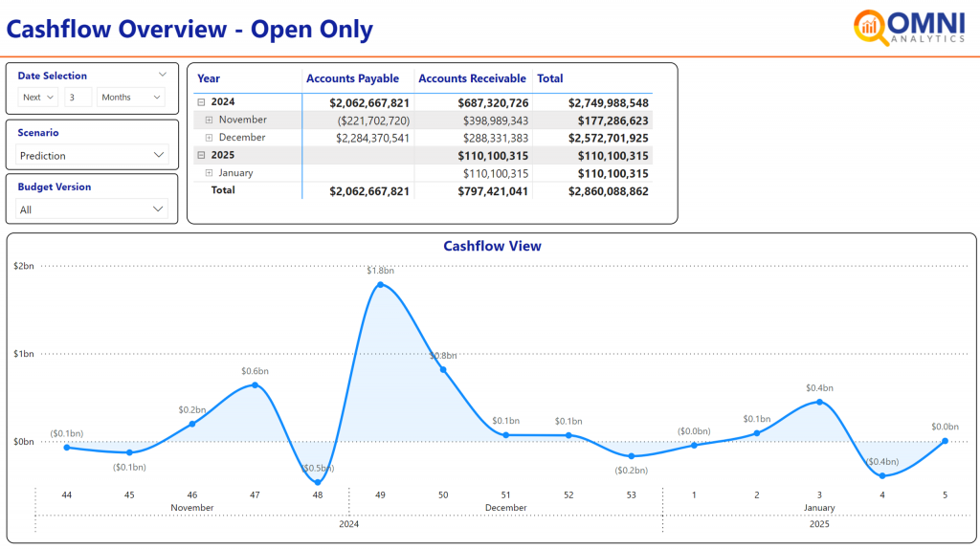The height and width of the screenshot is (549, 980).
Task: Collapse the 2024 year row
Action: pyautogui.click(x=201, y=102)
